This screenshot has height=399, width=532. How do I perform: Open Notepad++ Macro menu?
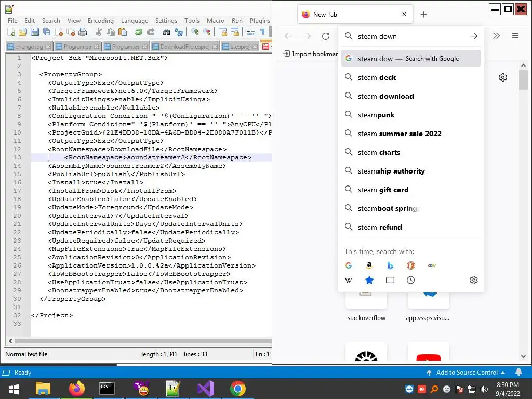[216, 21]
